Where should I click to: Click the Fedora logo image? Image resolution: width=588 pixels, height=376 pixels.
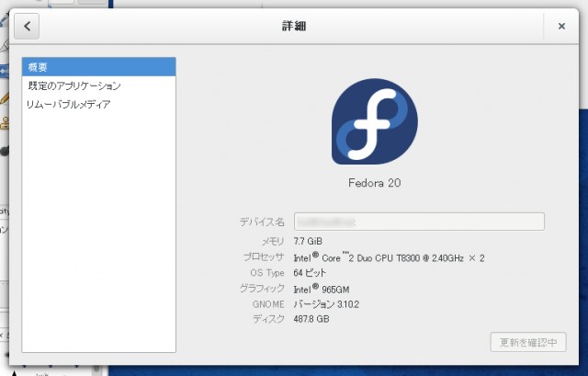click(375, 121)
